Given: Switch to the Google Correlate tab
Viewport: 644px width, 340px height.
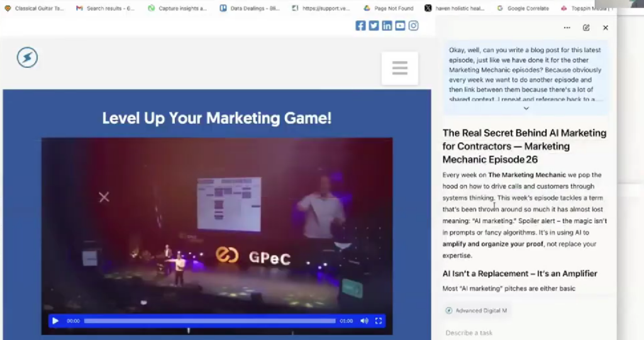Looking at the screenshot, I should [522, 8].
